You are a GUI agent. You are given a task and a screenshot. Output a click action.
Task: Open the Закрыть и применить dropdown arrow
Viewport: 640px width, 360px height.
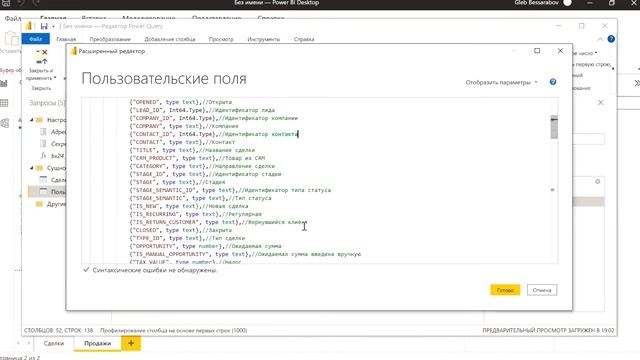tap(55, 78)
